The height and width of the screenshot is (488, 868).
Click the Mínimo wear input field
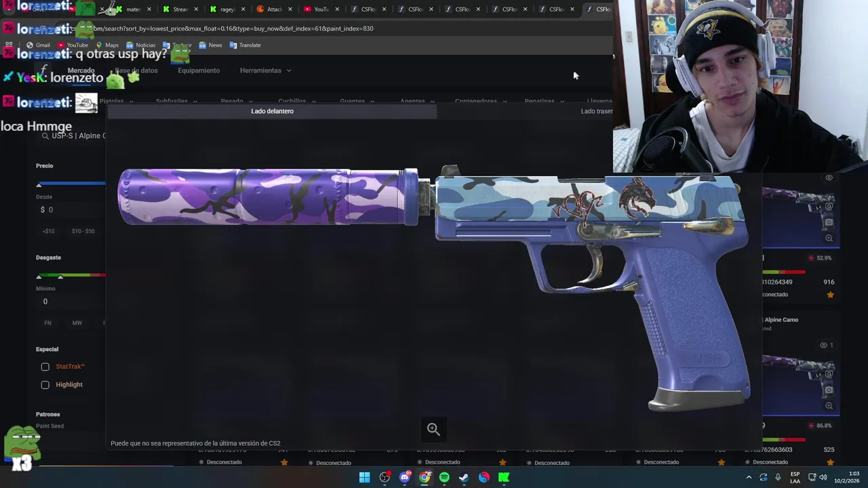pyautogui.click(x=71, y=302)
